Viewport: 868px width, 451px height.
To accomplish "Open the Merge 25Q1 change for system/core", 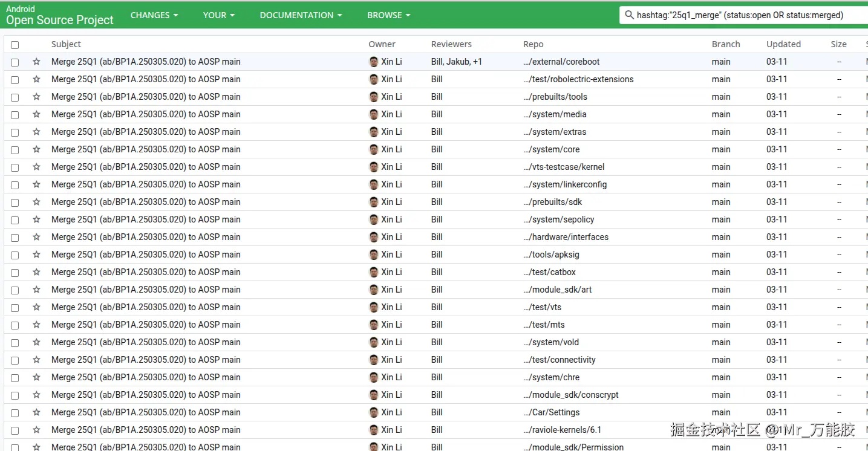I will (x=146, y=149).
